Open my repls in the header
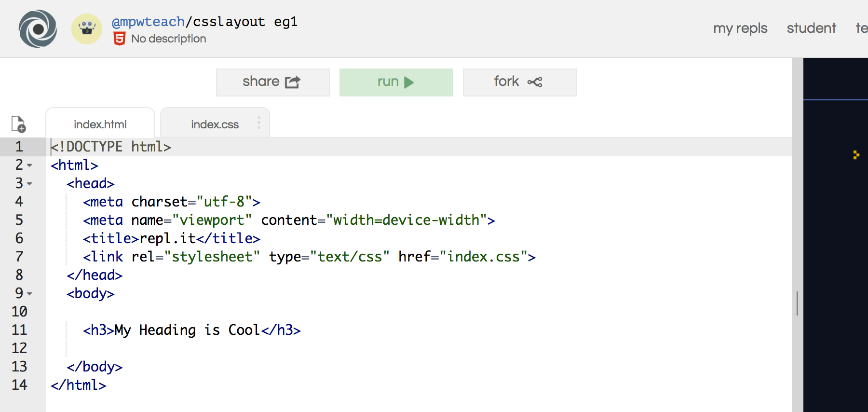 coord(740,28)
